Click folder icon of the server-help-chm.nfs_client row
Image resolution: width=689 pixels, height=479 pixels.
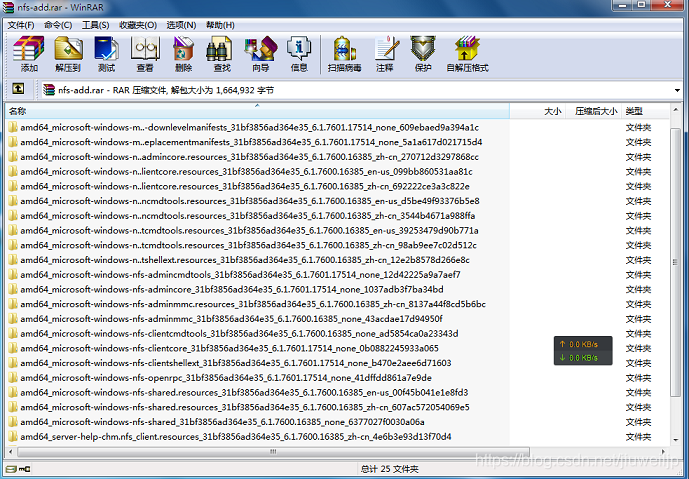pyautogui.click(x=13, y=437)
